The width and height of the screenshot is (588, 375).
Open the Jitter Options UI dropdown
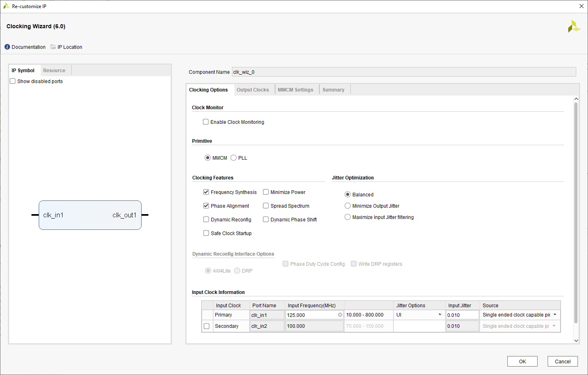click(419, 315)
